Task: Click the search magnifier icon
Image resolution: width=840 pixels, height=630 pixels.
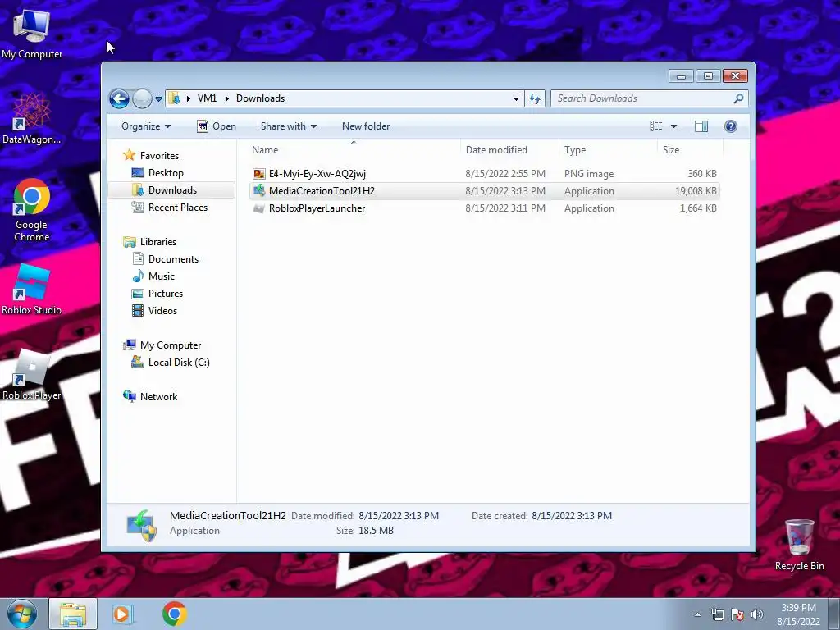Action: coord(739,98)
